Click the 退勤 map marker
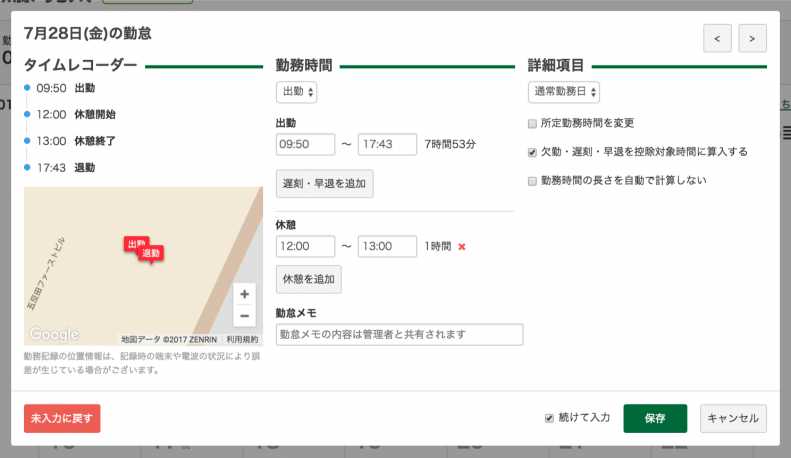The width and height of the screenshot is (791, 458). pos(151,254)
